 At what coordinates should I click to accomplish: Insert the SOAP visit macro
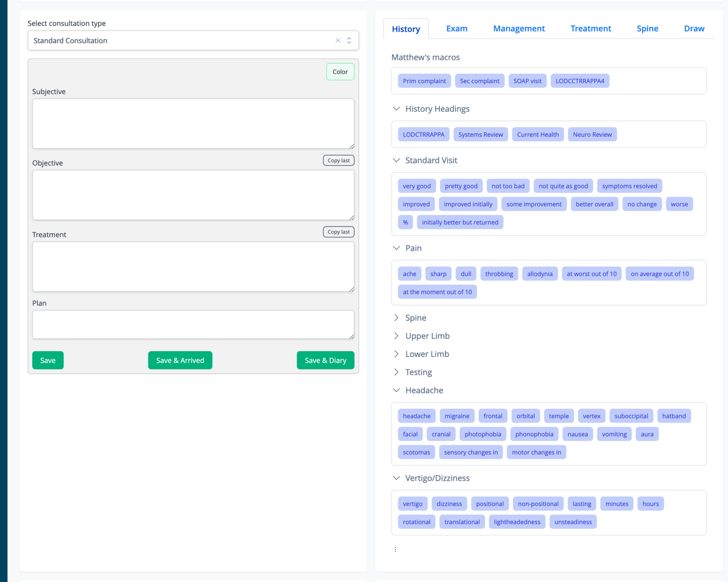tap(527, 81)
